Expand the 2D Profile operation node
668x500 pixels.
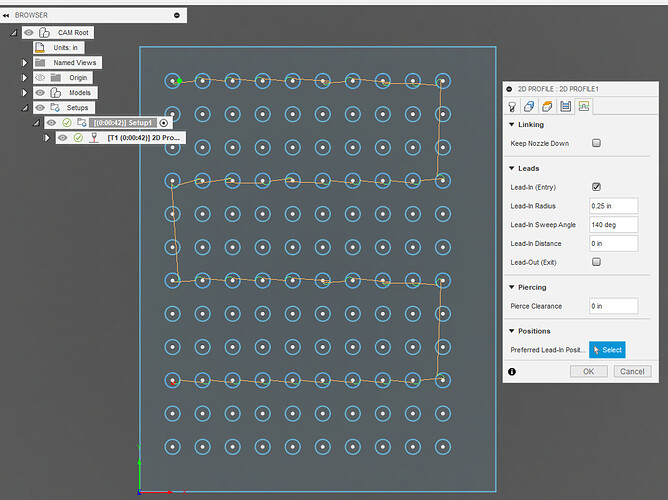point(47,138)
